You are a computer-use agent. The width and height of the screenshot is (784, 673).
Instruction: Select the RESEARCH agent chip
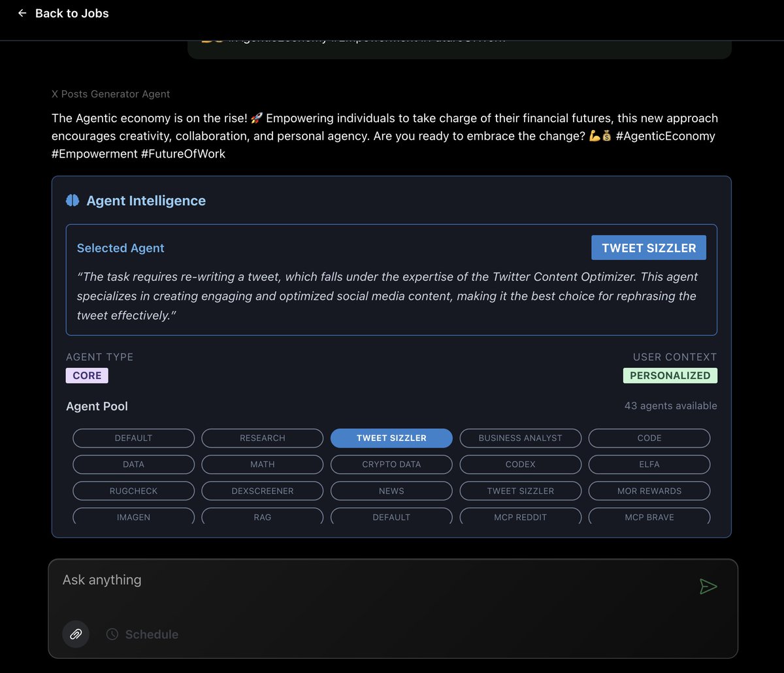[263, 438]
